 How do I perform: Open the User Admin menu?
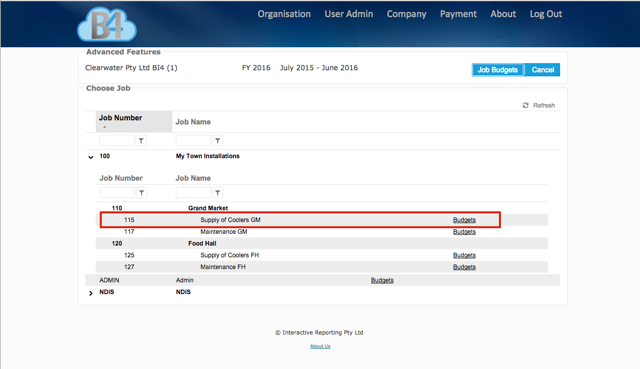(349, 14)
